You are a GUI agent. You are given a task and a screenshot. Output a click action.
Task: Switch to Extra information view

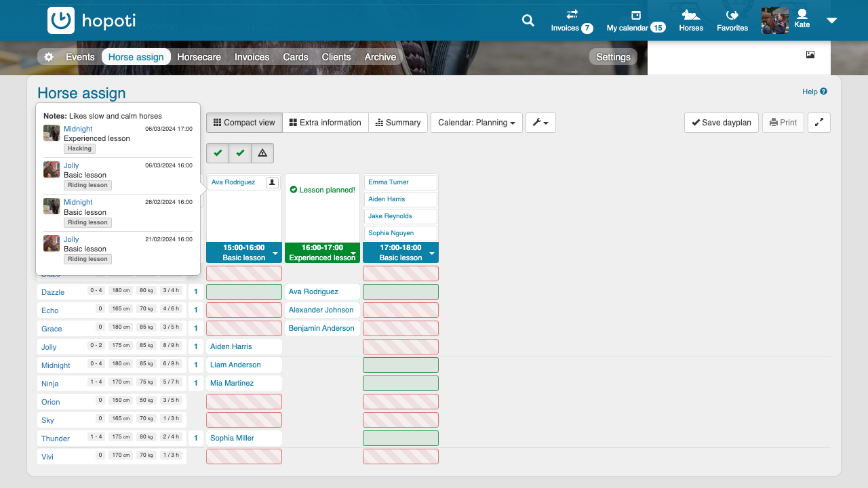pyautogui.click(x=325, y=123)
